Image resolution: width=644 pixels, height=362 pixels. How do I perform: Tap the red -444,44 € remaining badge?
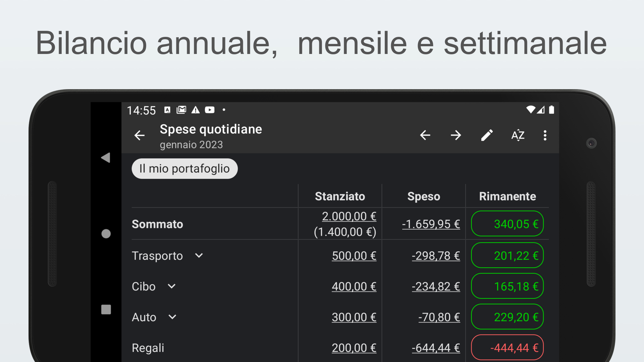coord(507,348)
